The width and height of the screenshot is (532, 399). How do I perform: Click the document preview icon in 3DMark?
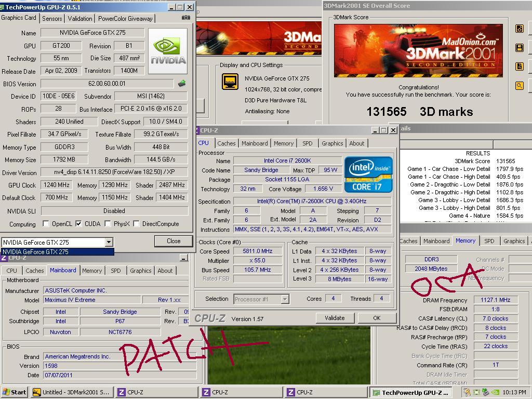click(519, 66)
